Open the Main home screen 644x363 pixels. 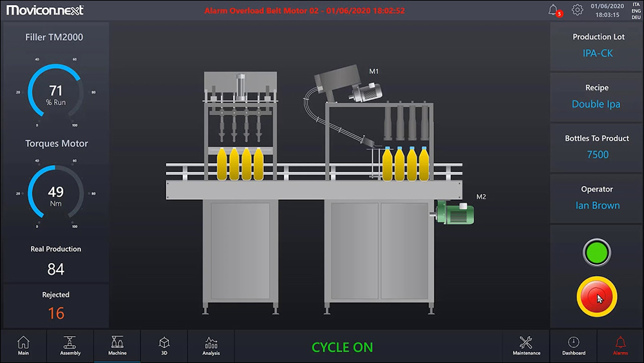[x=23, y=346]
